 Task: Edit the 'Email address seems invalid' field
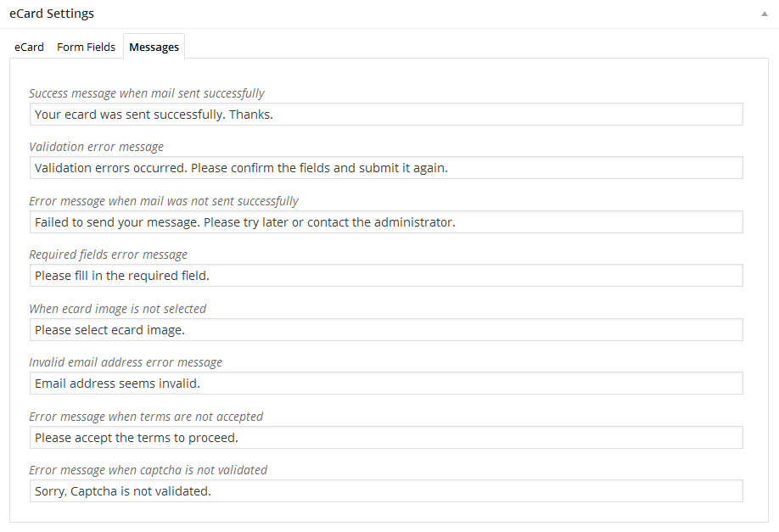click(386, 384)
